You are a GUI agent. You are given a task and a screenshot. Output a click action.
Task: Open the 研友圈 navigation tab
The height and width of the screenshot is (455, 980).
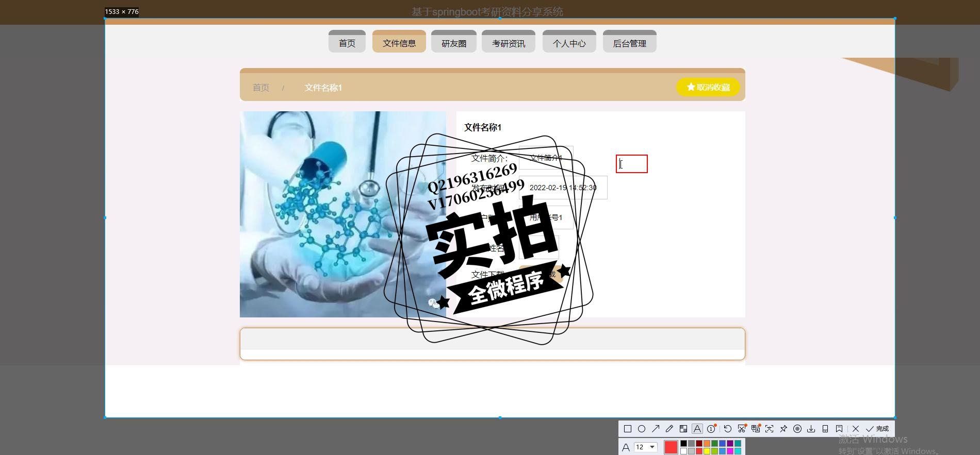pos(454,42)
